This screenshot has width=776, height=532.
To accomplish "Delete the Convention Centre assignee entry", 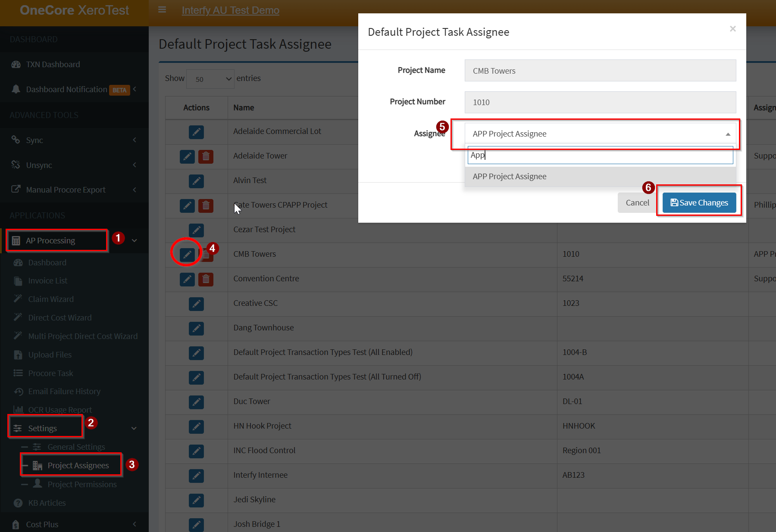I will coord(206,279).
